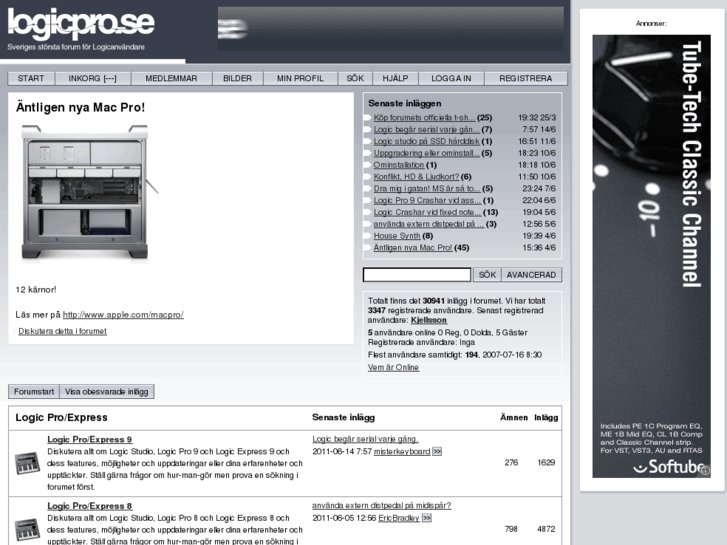Screen dimensions: 727x545
Task: Open 'Dra mig i gatan! MS är så to...' thread
Action: click(x=427, y=189)
